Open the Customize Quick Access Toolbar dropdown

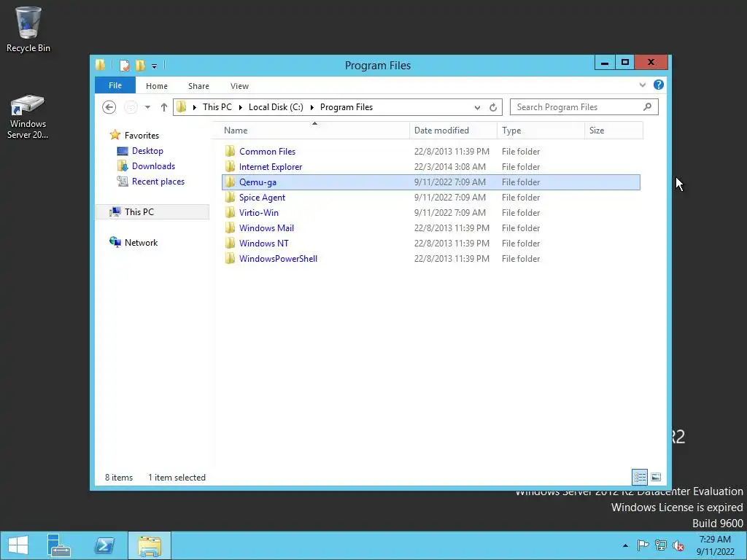(155, 66)
